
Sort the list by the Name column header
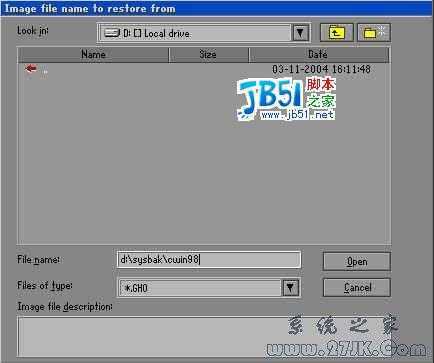(x=93, y=55)
